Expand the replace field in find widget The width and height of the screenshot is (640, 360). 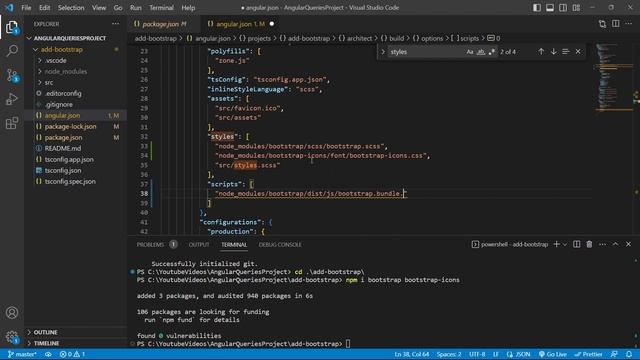tap(383, 52)
